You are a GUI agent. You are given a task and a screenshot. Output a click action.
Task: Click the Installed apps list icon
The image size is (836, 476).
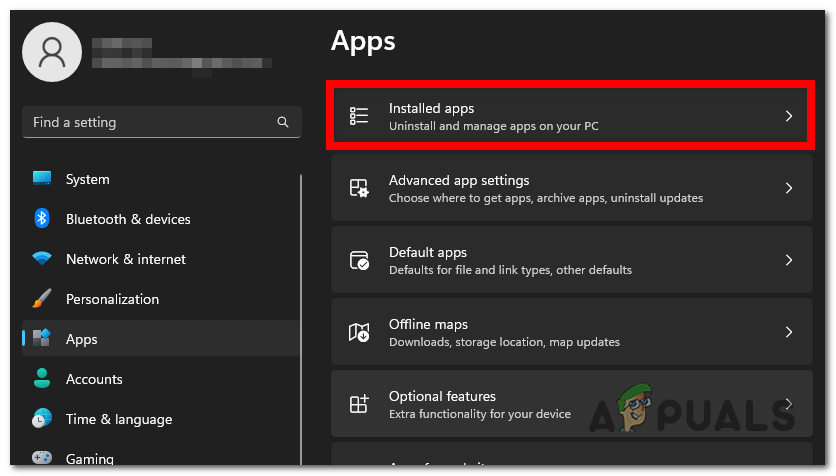point(359,116)
